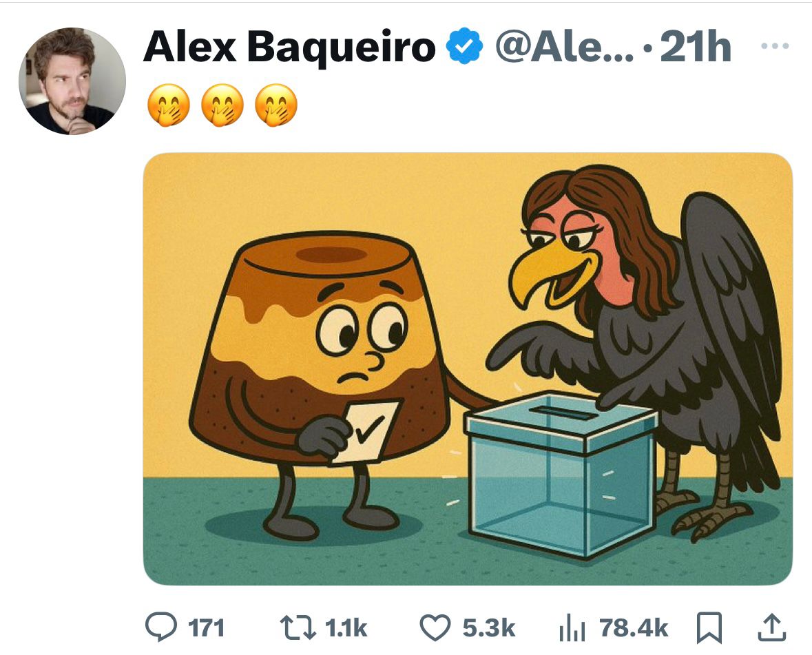Click the 78.4k views count
The width and height of the screenshot is (812, 655).
pyautogui.click(x=634, y=628)
